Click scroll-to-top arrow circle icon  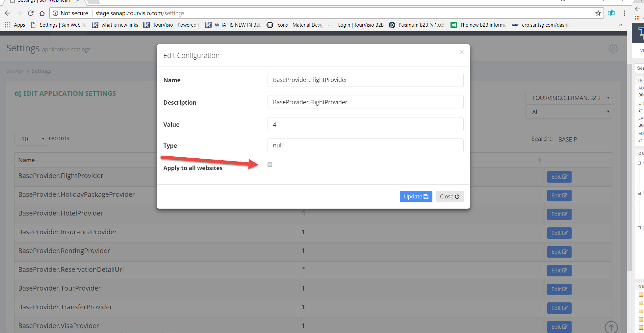[611, 327]
